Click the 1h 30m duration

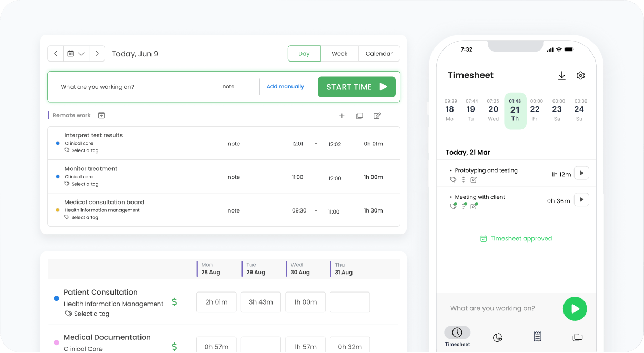pyautogui.click(x=374, y=210)
